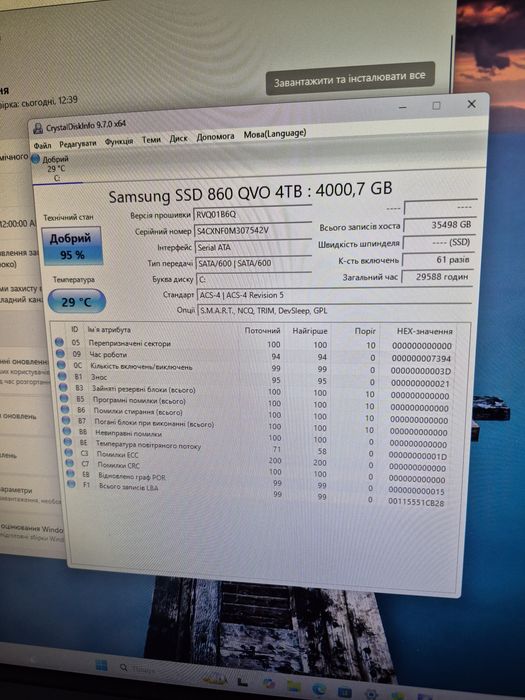
Task: Select the Час роботи attribute row
Action: tap(255, 356)
